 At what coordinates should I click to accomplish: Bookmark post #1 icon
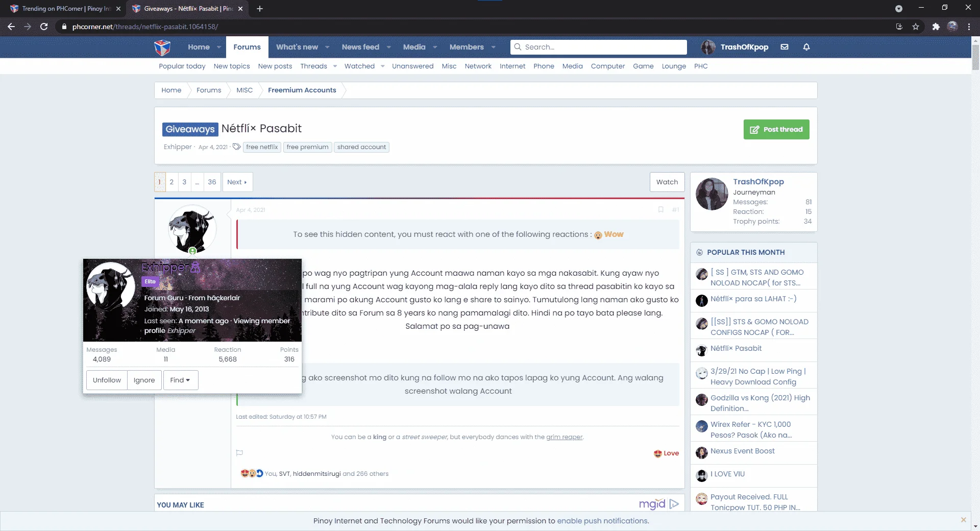661,209
